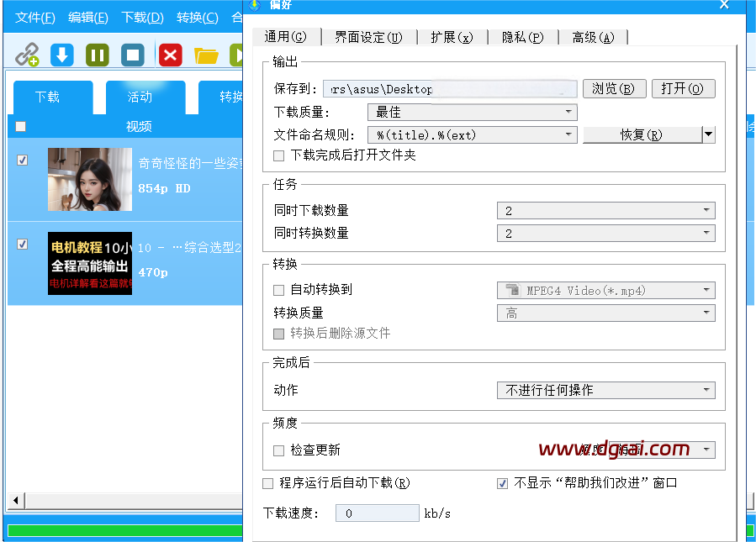Stop downloads using the square stop icon
The width and height of the screenshot is (756, 542).
133,55
